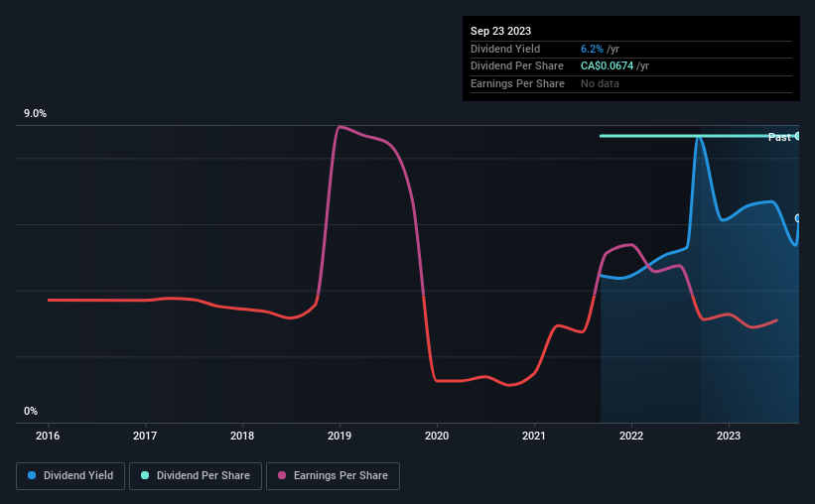
Task: Toggle the Earnings Per Share legend button
Action: click(333, 476)
